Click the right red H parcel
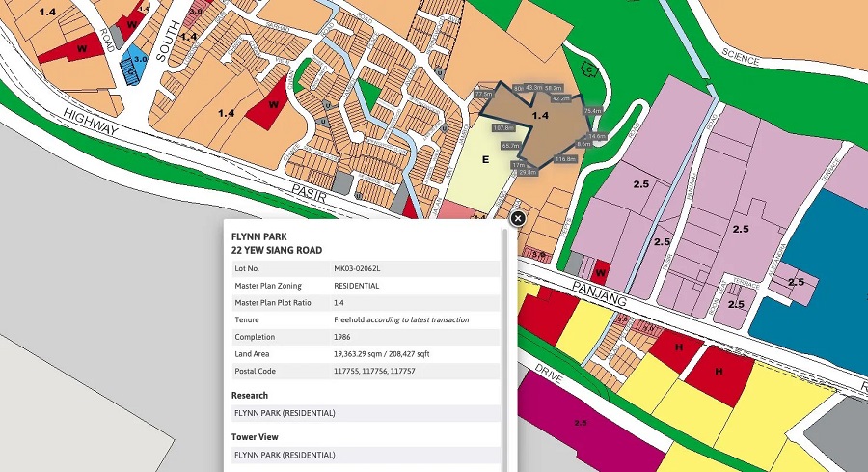Viewport: 868px width, 472px height. pyautogui.click(x=718, y=371)
